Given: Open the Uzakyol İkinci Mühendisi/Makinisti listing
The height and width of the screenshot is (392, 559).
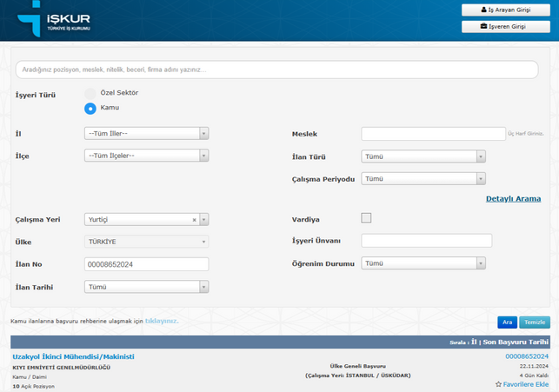Looking at the screenshot, I should [73, 356].
